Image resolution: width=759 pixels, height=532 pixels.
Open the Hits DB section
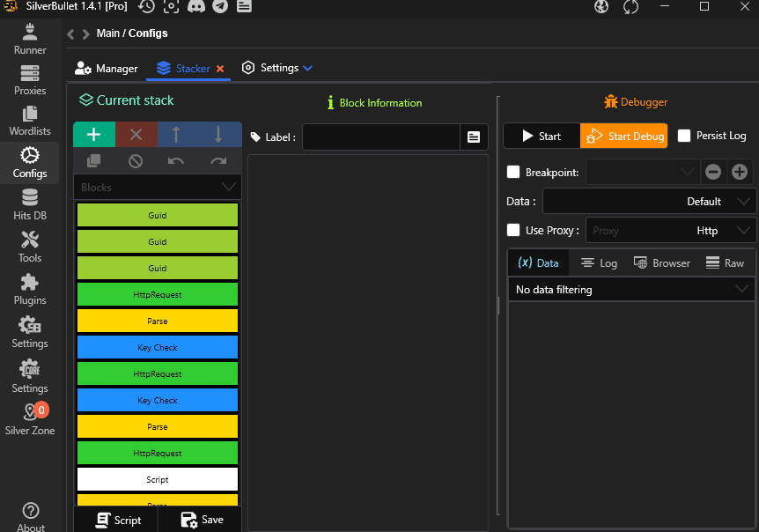(x=30, y=205)
